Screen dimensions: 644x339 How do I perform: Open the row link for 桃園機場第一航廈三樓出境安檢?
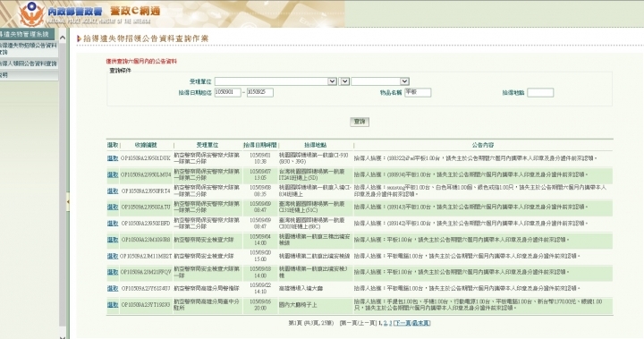click(113, 240)
